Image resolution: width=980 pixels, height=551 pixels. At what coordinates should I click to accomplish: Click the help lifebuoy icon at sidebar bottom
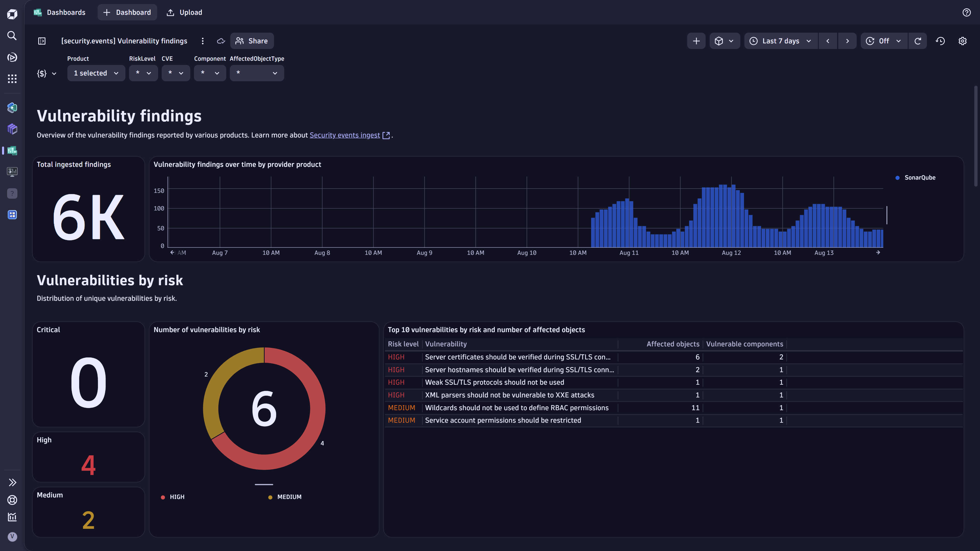(12, 500)
